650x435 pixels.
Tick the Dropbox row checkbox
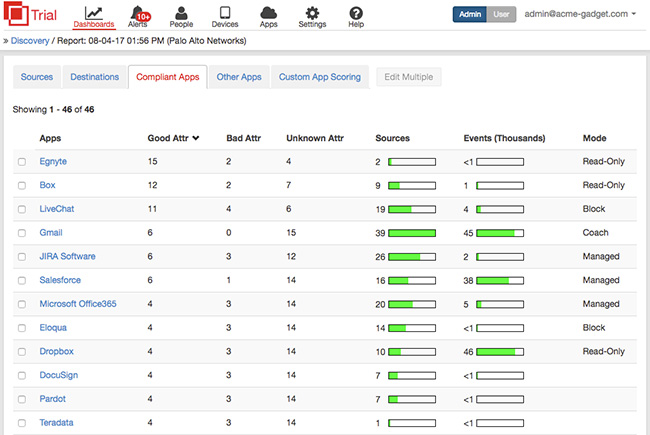point(22,352)
